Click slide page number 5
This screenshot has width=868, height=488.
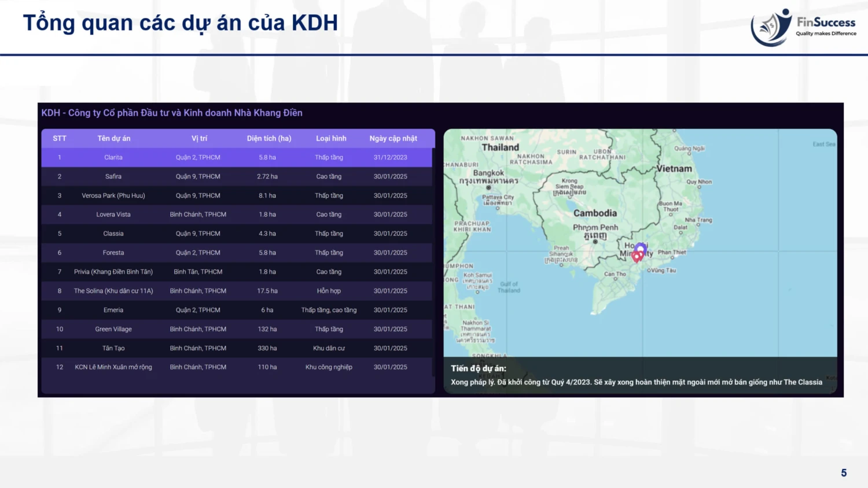point(844,473)
